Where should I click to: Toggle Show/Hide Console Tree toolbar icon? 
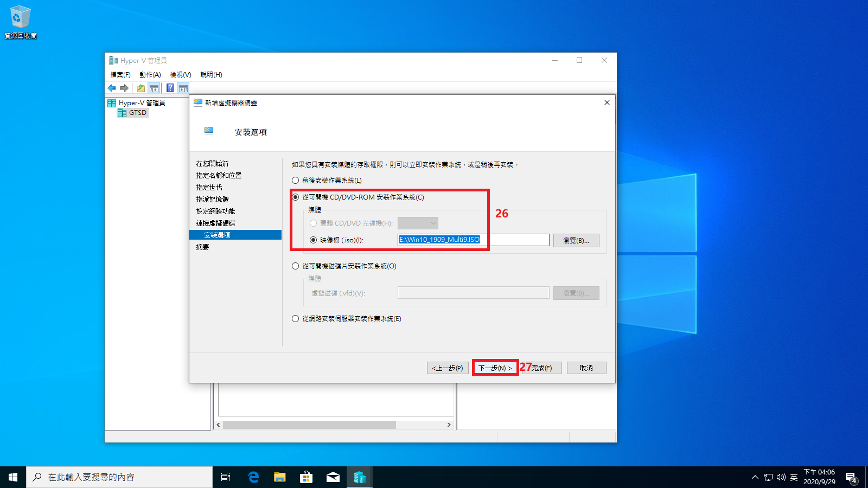click(154, 88)
